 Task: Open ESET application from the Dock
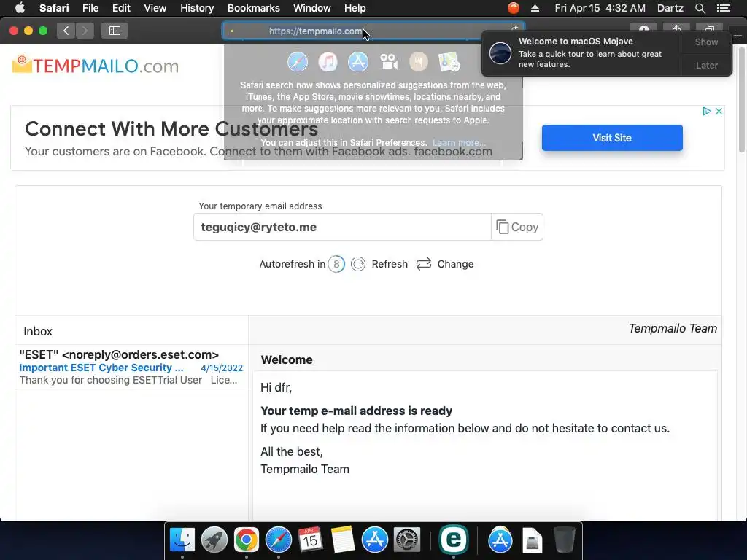453,540
